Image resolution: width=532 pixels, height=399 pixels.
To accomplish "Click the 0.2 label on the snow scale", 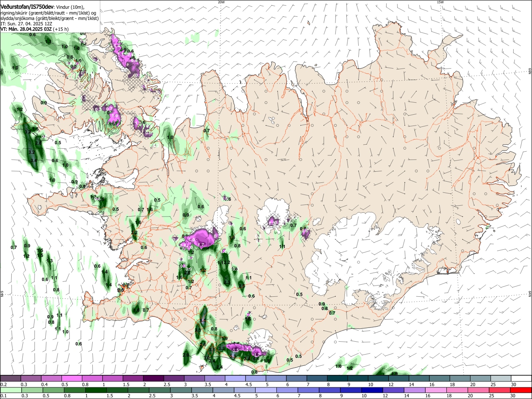I will [x=3, y=384].
